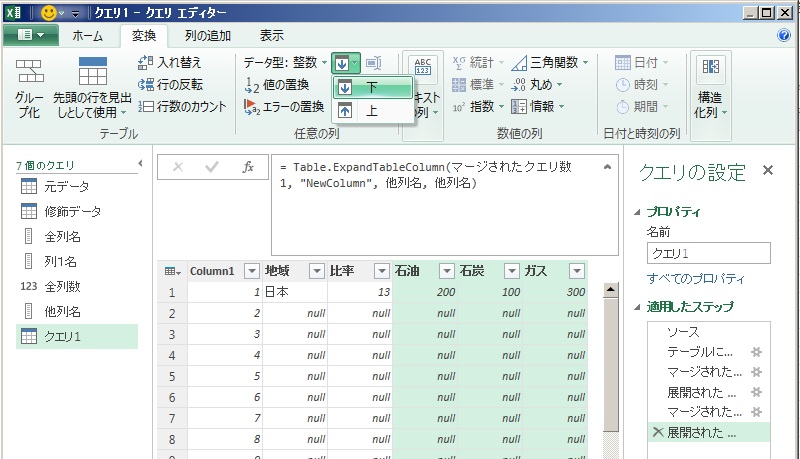Viewport: 800px width, 459px height.
Task: Click Structured Column (構造化列) icon
Action: coord(711,67)
